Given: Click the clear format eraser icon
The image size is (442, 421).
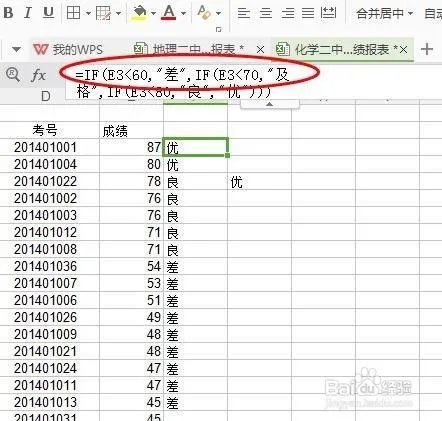Looking at the screenshot, I should click(204, 13).
